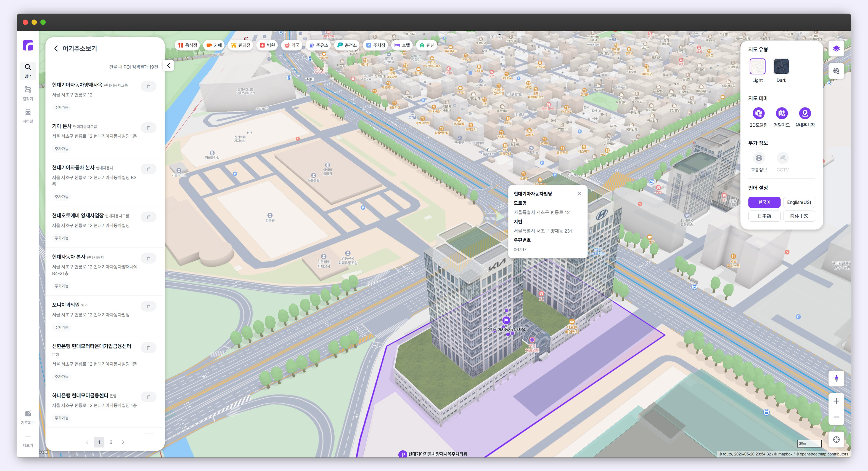This screenshot has height=471, width=868.
Task: Filter map by 주차장 parking lots
Action: 376,45
